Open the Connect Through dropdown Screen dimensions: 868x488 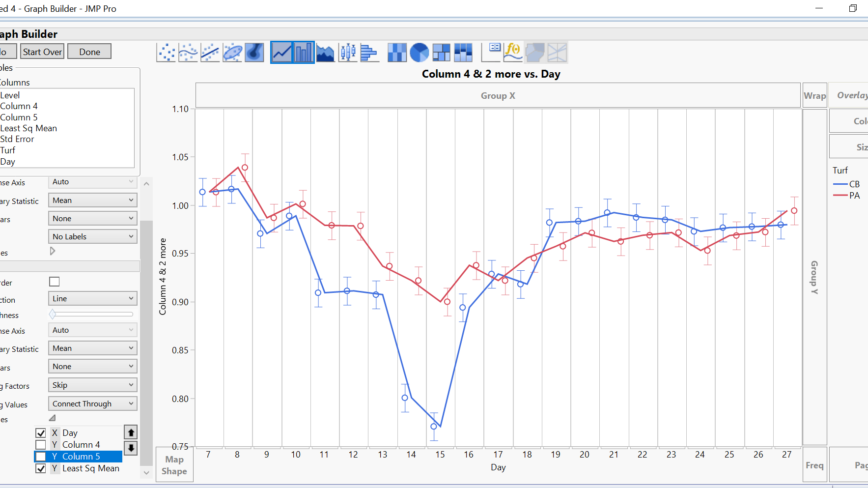93,403
